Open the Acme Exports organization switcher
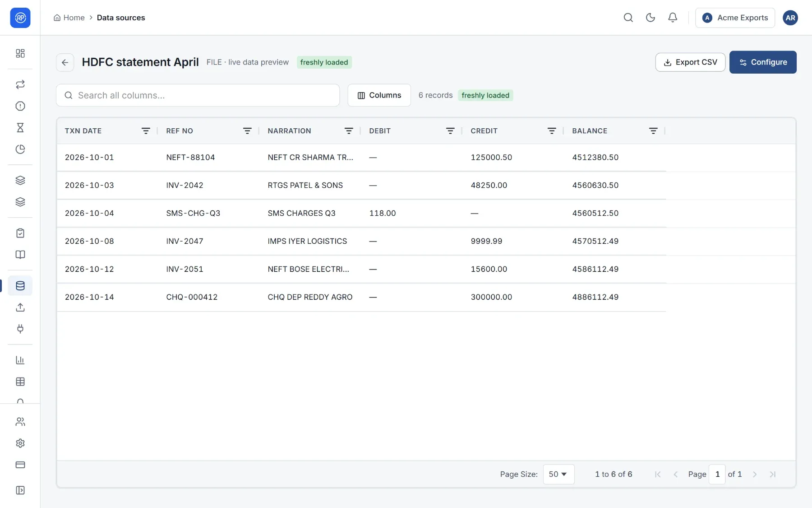 [x=735, y=18]
